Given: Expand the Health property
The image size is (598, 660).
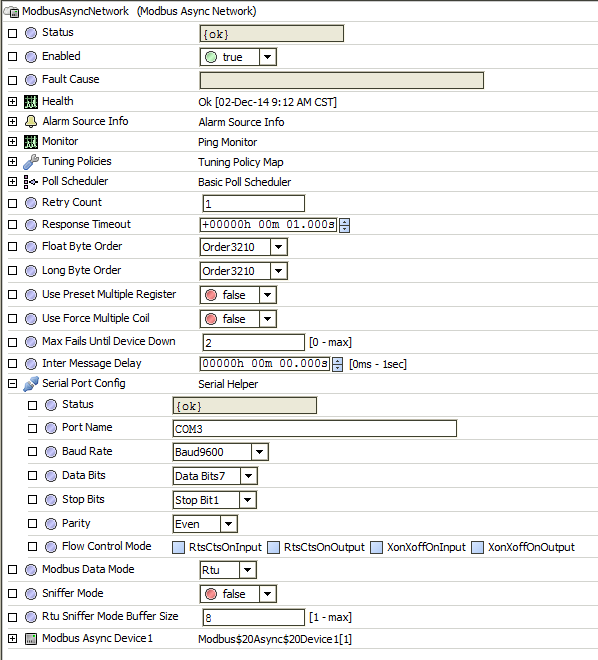Looking at the screenshot, I should [13, 101].
